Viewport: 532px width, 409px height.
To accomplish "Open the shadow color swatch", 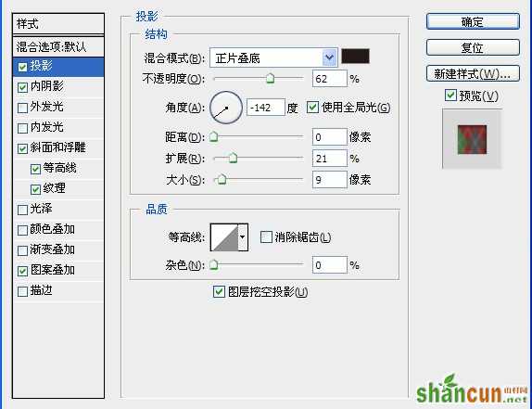I will coord(355,57).
